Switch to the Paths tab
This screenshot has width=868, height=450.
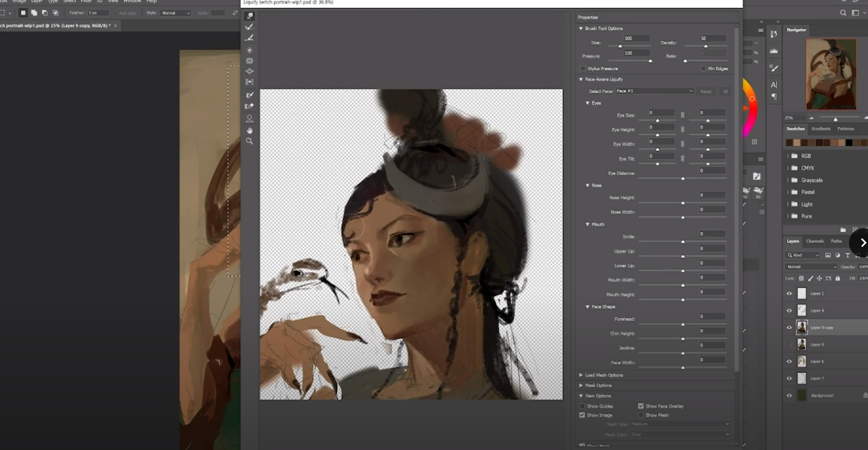tap(837, 241)
